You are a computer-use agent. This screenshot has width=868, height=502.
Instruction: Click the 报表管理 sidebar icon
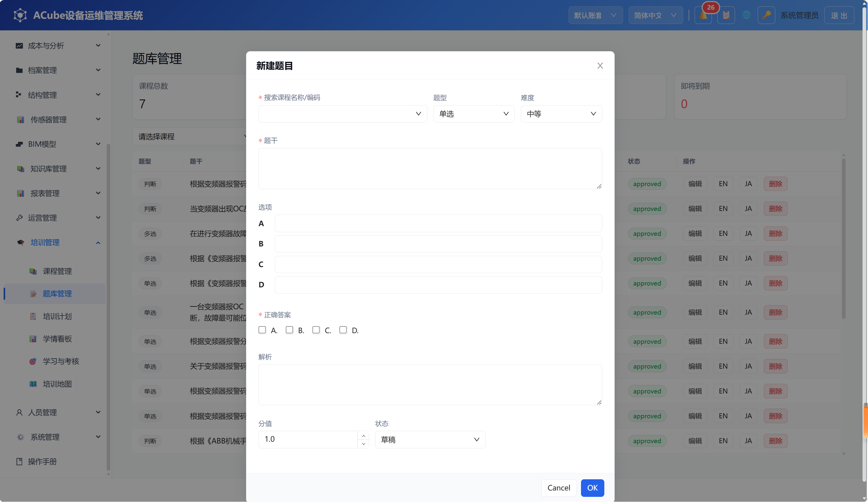[x=21, y=193]
